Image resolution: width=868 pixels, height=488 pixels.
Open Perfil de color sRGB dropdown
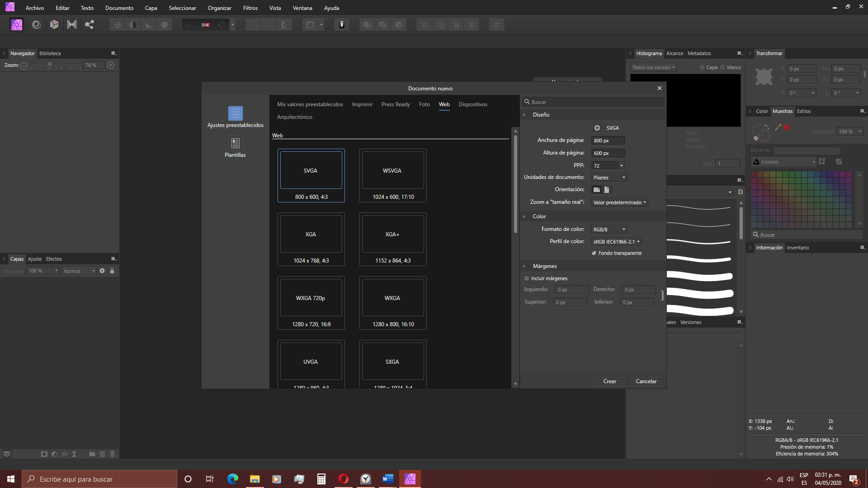coord(616,242)
